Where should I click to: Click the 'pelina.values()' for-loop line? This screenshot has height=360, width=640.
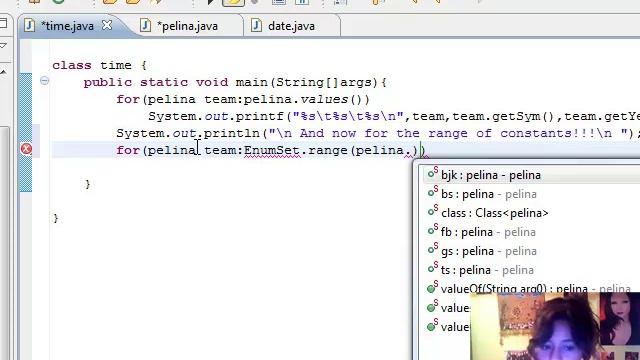click(243, 100)
